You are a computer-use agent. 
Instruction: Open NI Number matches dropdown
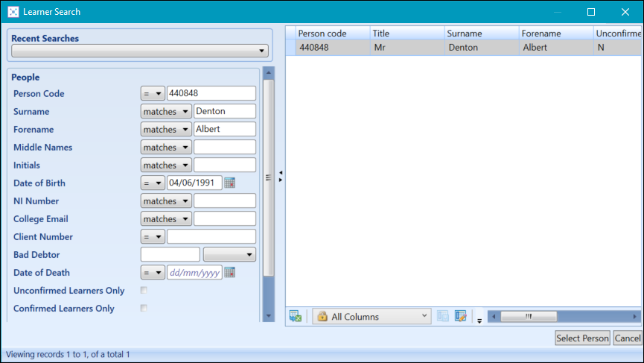166,201
